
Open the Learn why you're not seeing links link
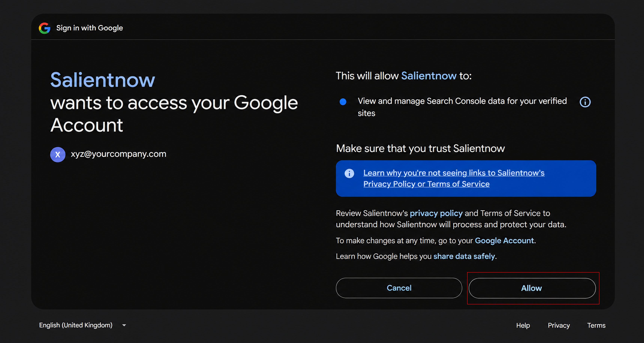(454, 178)
